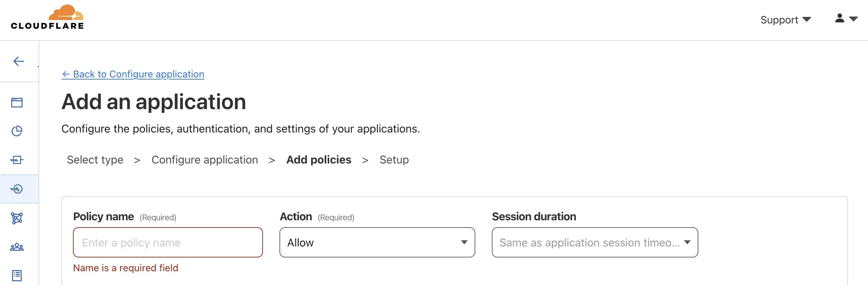Select the Access application sidebar icon
This screenshot has height=285, width=868.
click(x=17, y=188)
